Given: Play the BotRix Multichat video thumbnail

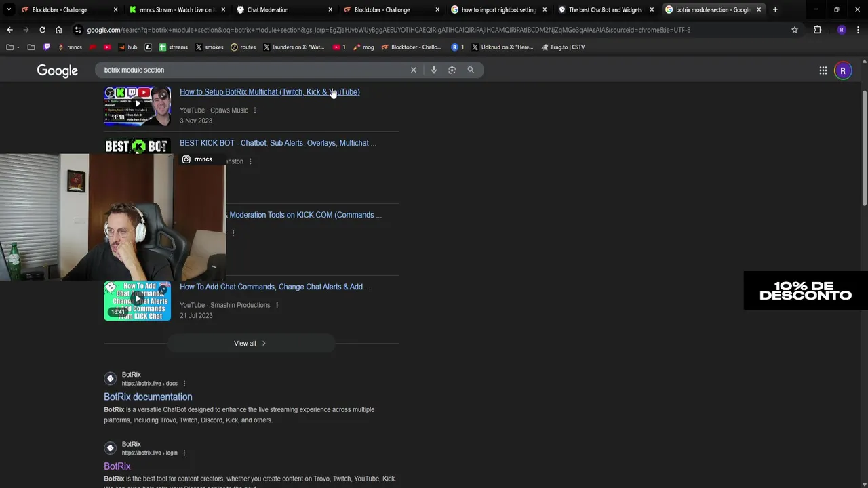Looking at the screenshot, I should coord(137,105).
